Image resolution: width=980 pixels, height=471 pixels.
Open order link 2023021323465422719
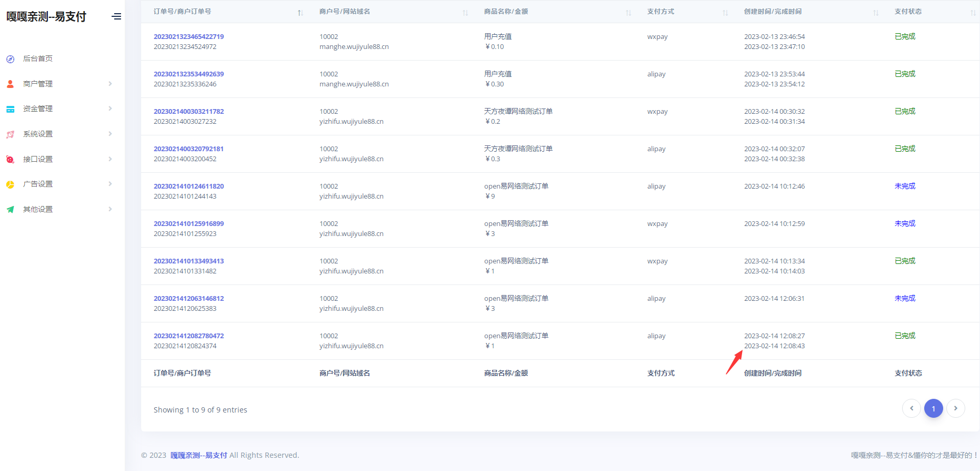pos(188,37)
